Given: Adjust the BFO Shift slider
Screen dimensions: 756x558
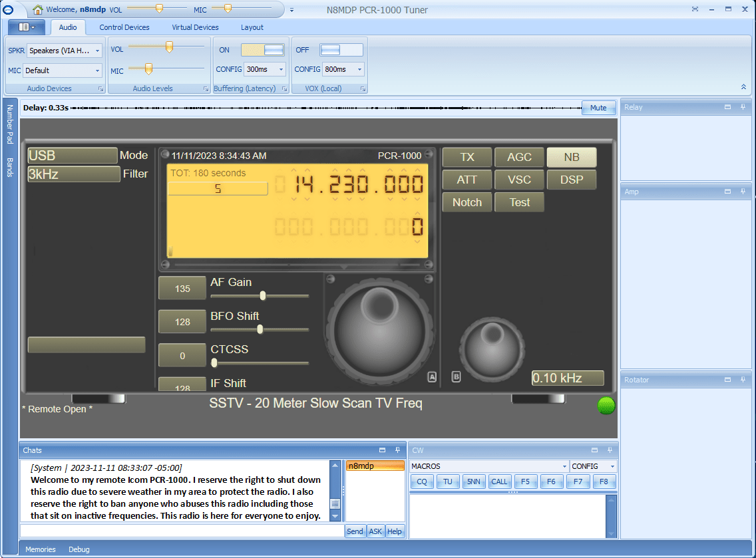Looking at the screenshot, I should point(260,330).
